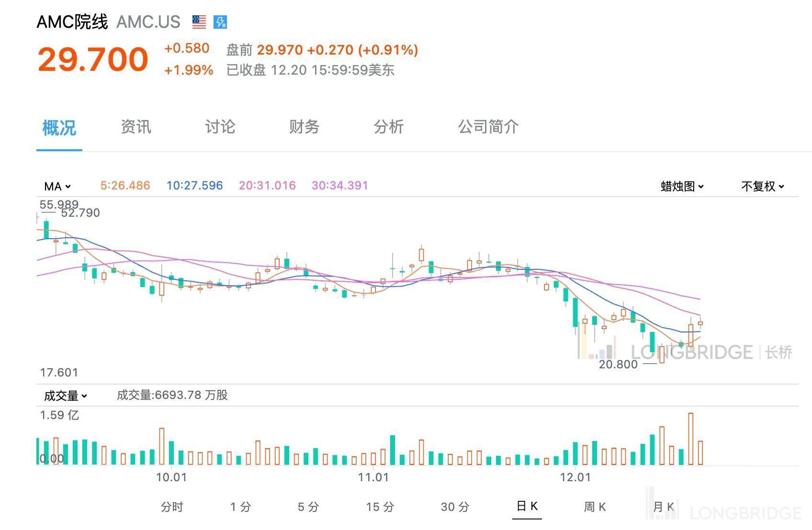812x530 pixels.
Task: Click the 盘前 pre-market price 29.970
Action: [280, 50]
